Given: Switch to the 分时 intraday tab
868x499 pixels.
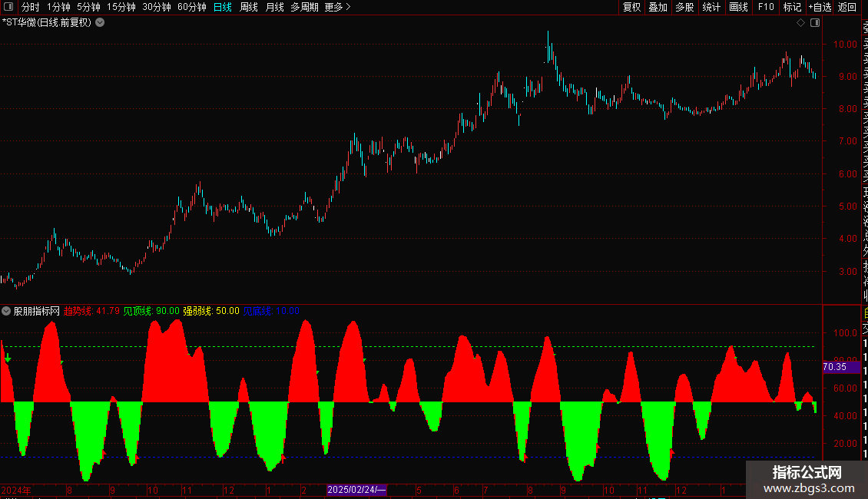Looking at the screenshot, I should pos(31,7).
